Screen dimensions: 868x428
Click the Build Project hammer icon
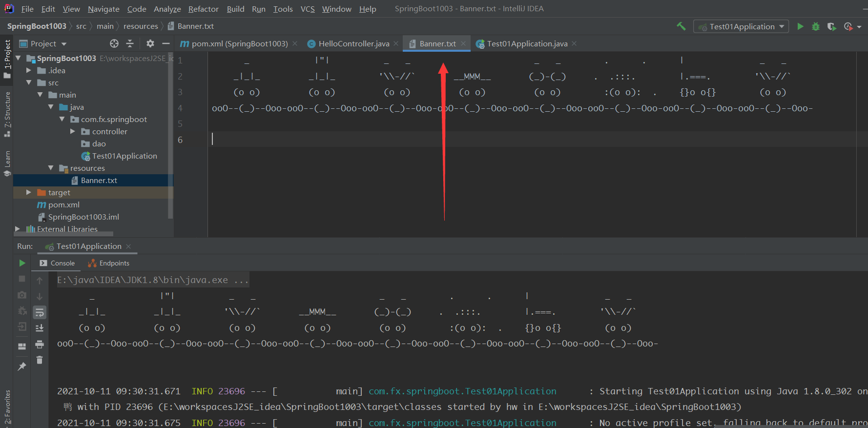point(681,26)
